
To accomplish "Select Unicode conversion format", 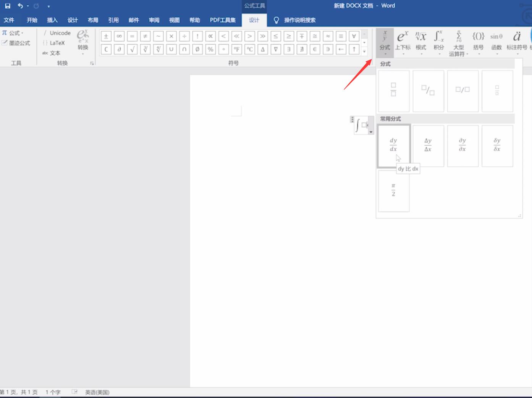I will [57, 33].
